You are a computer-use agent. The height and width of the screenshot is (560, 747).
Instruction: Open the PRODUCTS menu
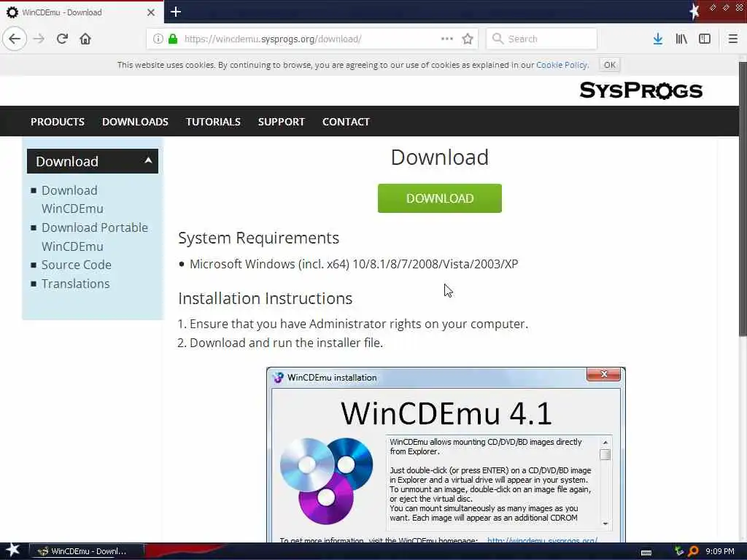pos(58,122)
